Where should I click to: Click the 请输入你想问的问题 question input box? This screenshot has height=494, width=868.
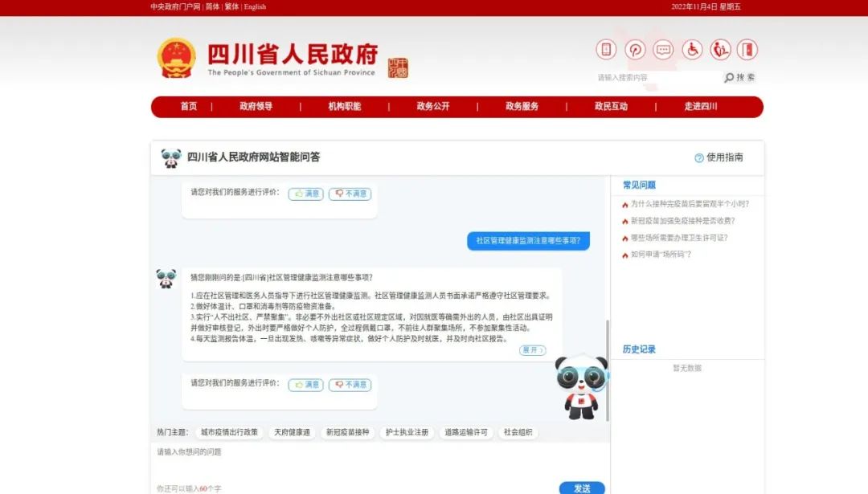point(378,462)
